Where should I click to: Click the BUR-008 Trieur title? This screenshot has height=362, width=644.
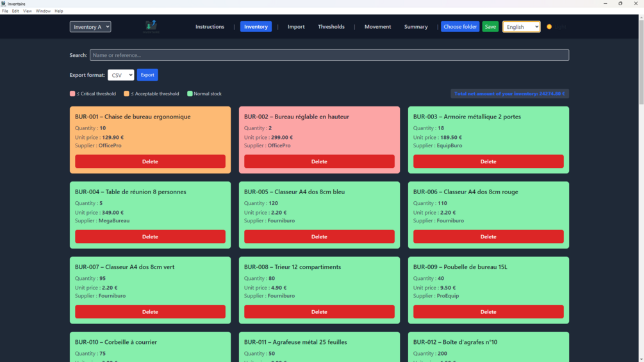pyautogui.click(x=292, y=267)
